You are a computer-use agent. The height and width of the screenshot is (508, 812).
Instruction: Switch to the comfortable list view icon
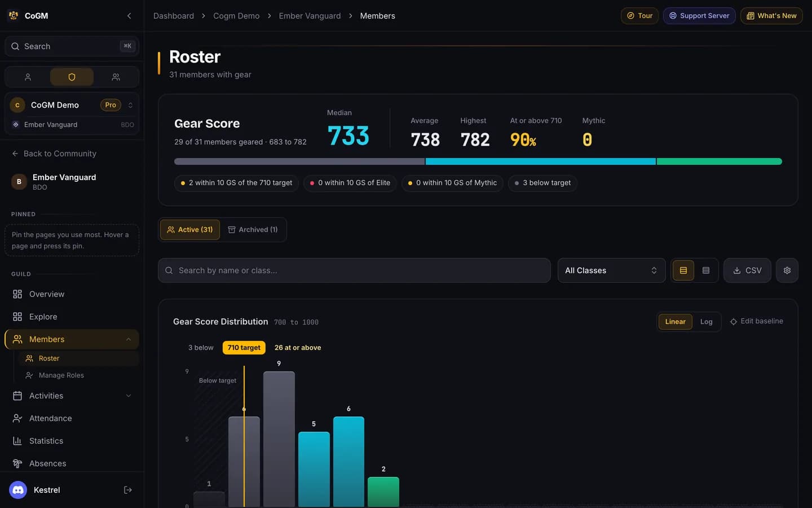(683, 270)
